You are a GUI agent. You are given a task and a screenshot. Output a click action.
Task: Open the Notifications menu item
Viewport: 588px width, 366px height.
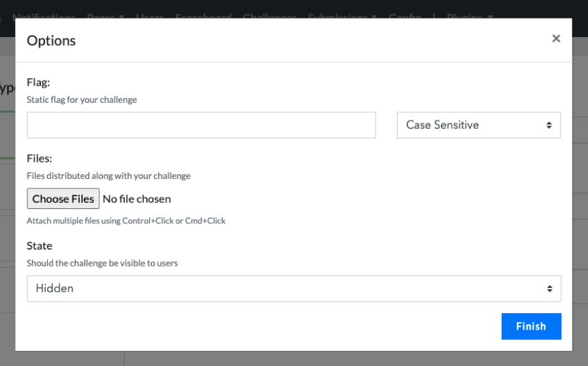coord(44,16)
